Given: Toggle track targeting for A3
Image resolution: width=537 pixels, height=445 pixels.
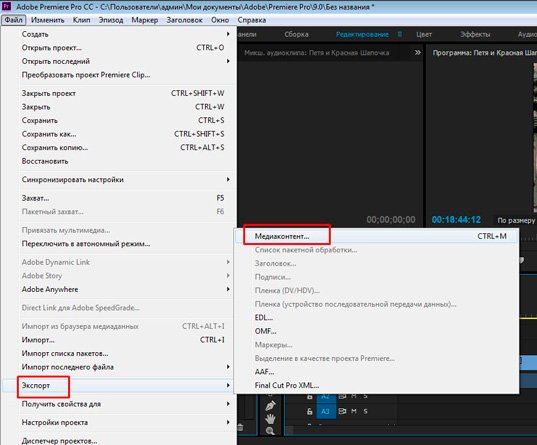Looking at the screenshot, I should [325, 411].
